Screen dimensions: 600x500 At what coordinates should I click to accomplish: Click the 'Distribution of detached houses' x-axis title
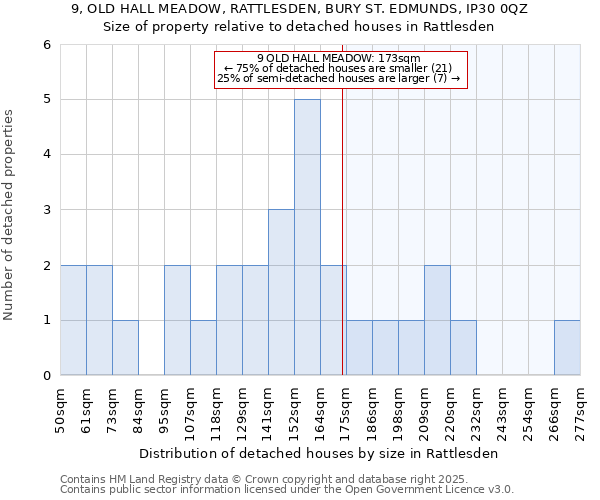[319, 453]
